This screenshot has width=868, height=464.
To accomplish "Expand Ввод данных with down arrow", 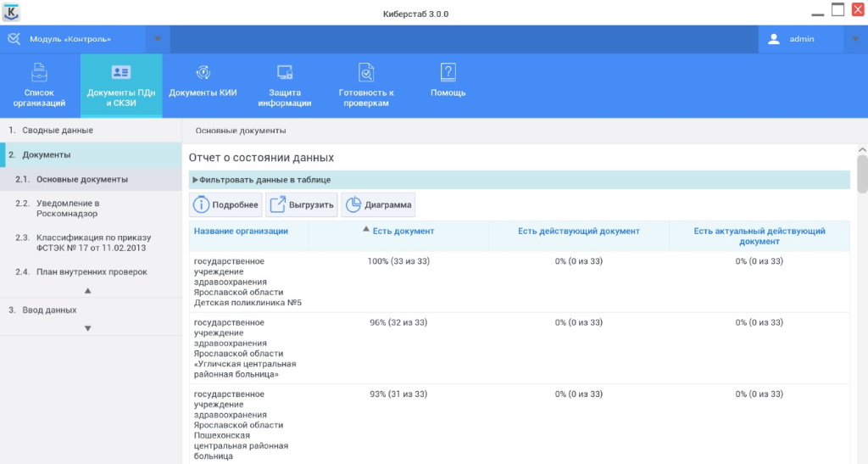I will (87, 328).
